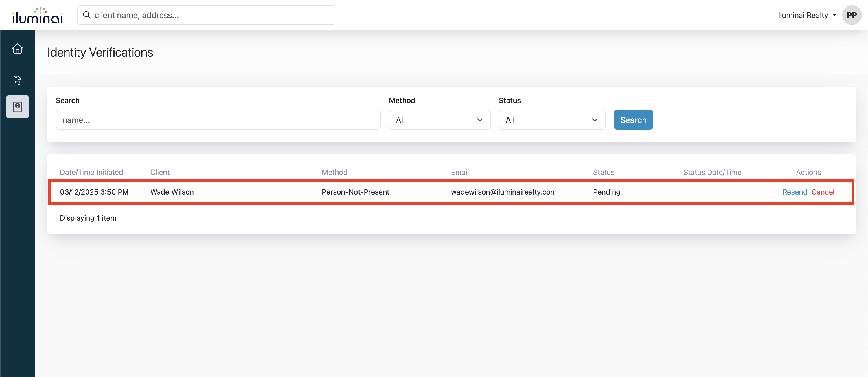
Task: Click the Status column header in the table
Action: point(604,172)
